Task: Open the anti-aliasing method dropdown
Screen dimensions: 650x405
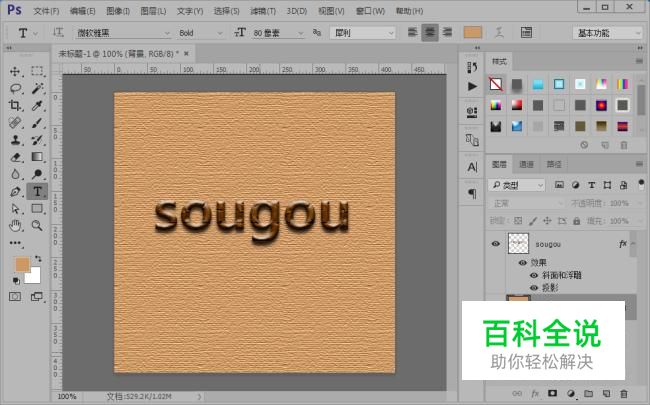Action: click(x=363, y=33)
